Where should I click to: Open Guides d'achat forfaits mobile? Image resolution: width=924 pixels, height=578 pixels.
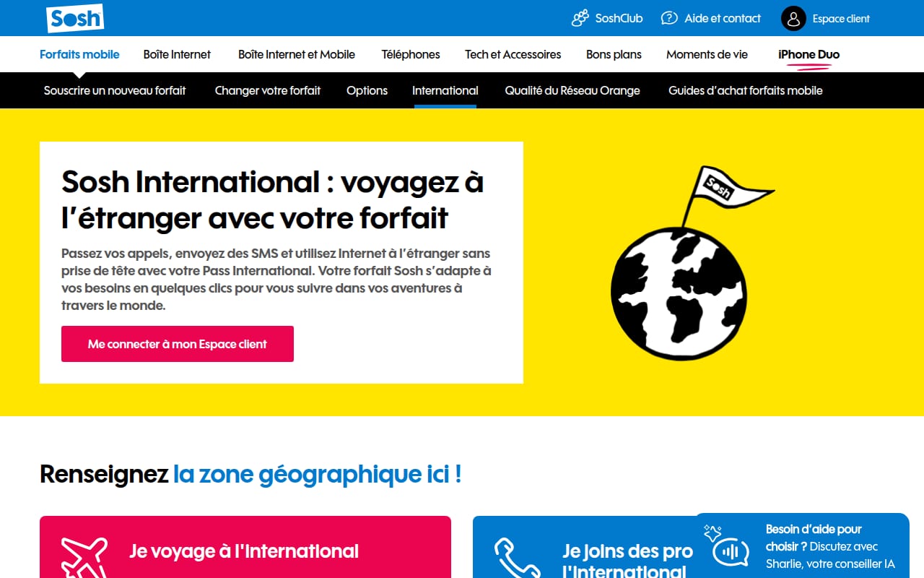746,90
